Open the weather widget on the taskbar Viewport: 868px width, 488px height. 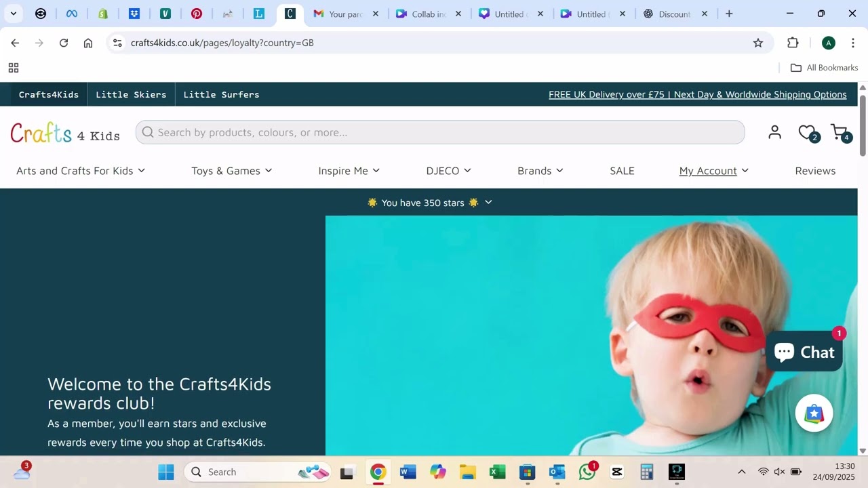22,471
